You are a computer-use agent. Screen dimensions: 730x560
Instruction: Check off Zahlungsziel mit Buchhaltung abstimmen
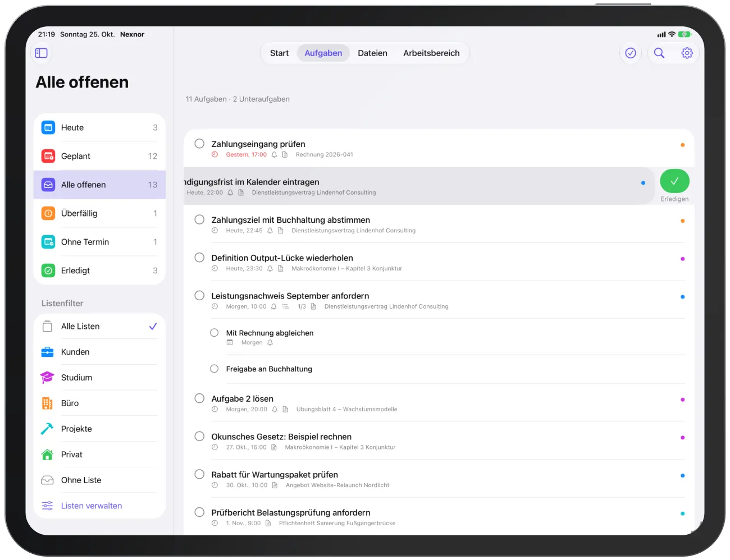[199, 219]
